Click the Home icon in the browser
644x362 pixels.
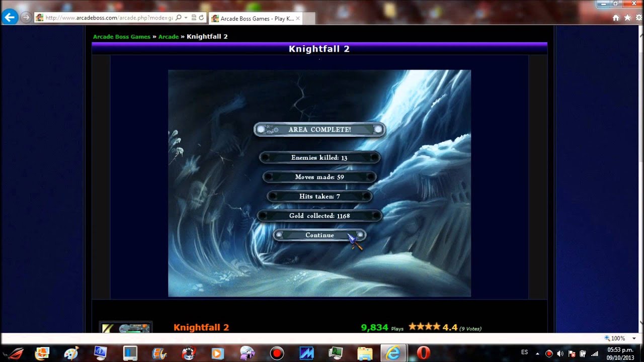coord(616,18)
